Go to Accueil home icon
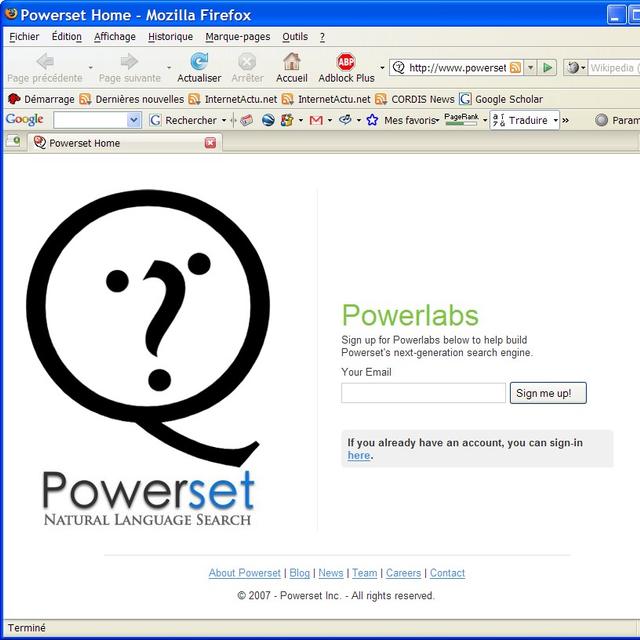The image size is (640, 640). point(291,62)
